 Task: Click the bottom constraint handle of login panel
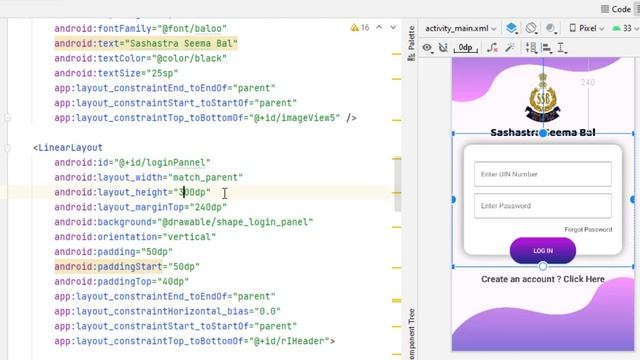[x=542, y=266]
